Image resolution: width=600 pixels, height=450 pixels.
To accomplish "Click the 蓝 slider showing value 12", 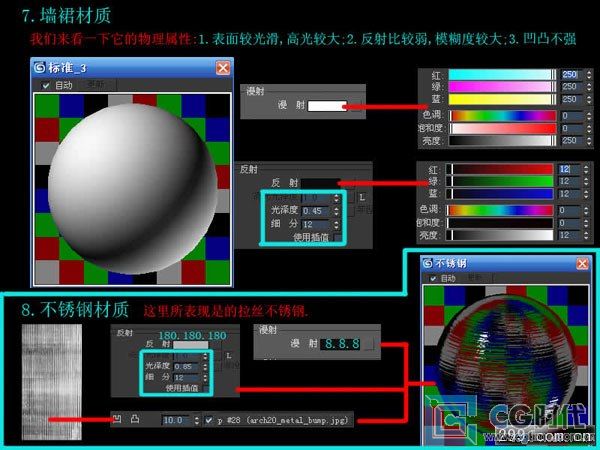I will click(500, 194).
